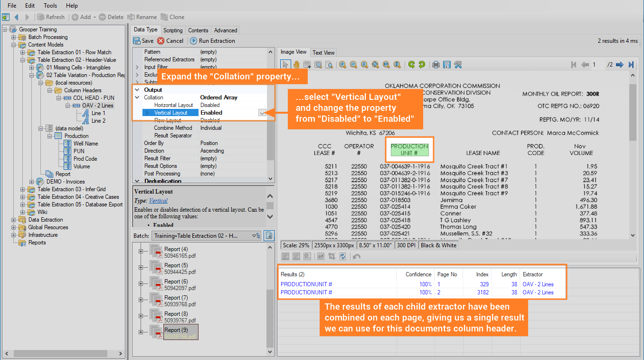Click the Save disk icon
644x360 pixels.
[x=137, y=41]
